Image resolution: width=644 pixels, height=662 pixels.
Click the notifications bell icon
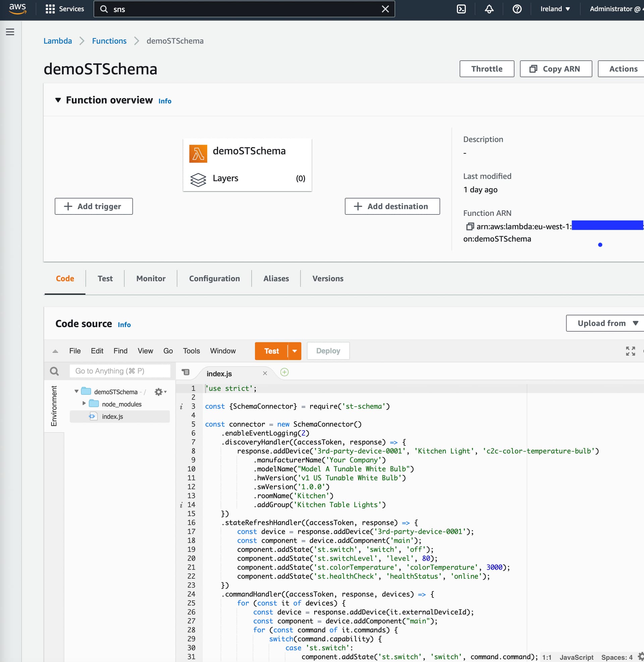489,9
